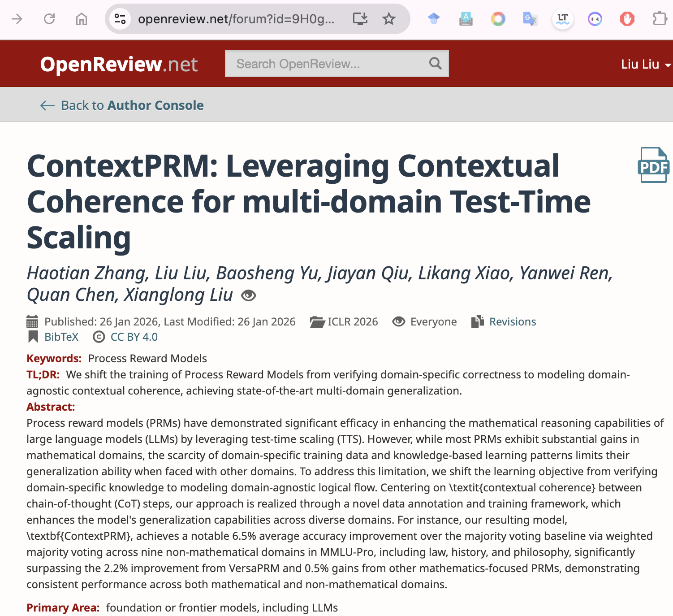This screenshot has height=616, width=673.
Task: Click the eye icon beside author list
Action: [248, 295]
